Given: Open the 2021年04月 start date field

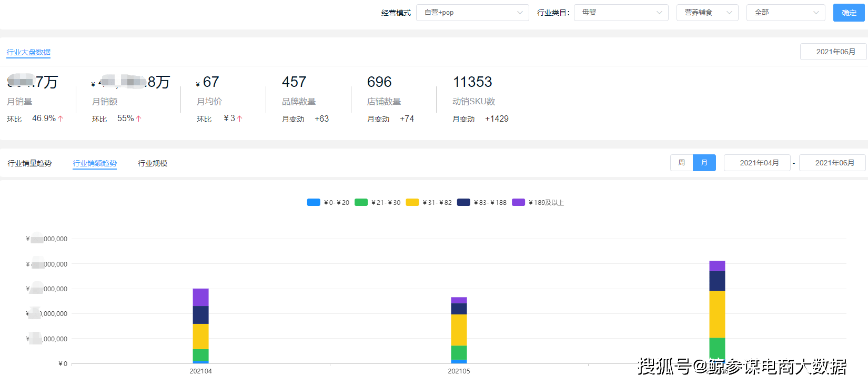Looking at the screenshot, I should pos(757,163).
